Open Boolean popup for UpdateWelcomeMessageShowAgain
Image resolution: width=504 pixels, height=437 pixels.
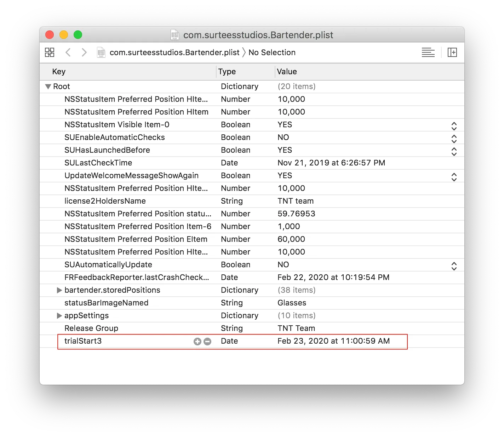(454, 177)
